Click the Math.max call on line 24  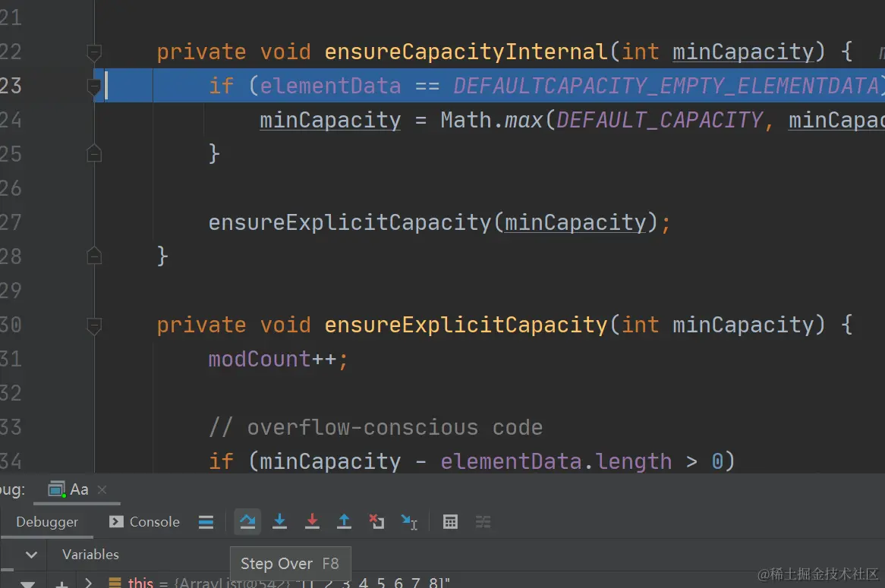(492, 120)
